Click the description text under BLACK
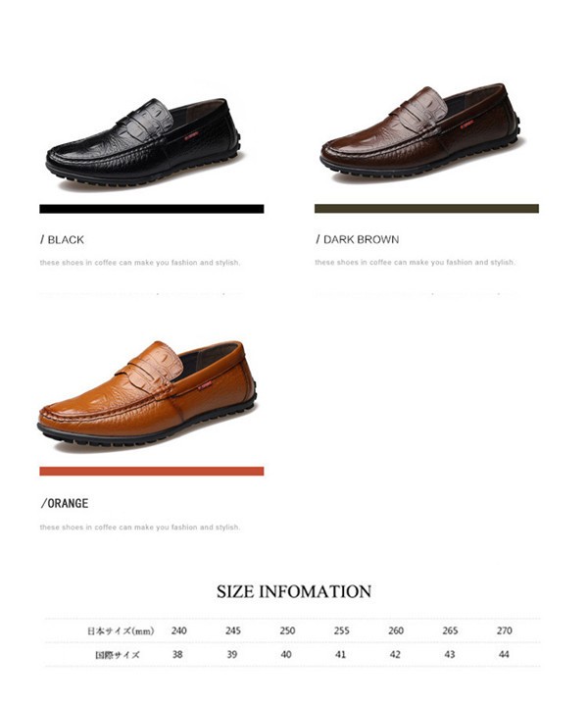Image resolution: width=588 pixels, height=704 pixels. (x=140, y=263)
